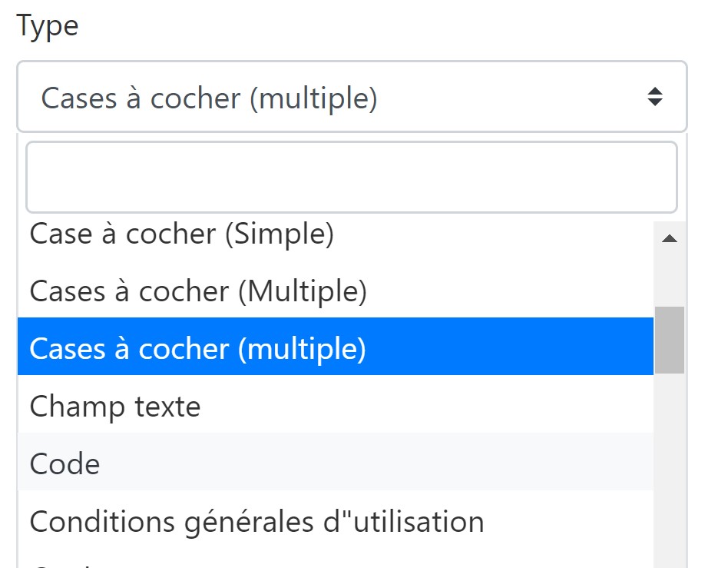Screen dimensions: 728x568
Task: Click the Type dropdown arrows icon
Action: 654,97
